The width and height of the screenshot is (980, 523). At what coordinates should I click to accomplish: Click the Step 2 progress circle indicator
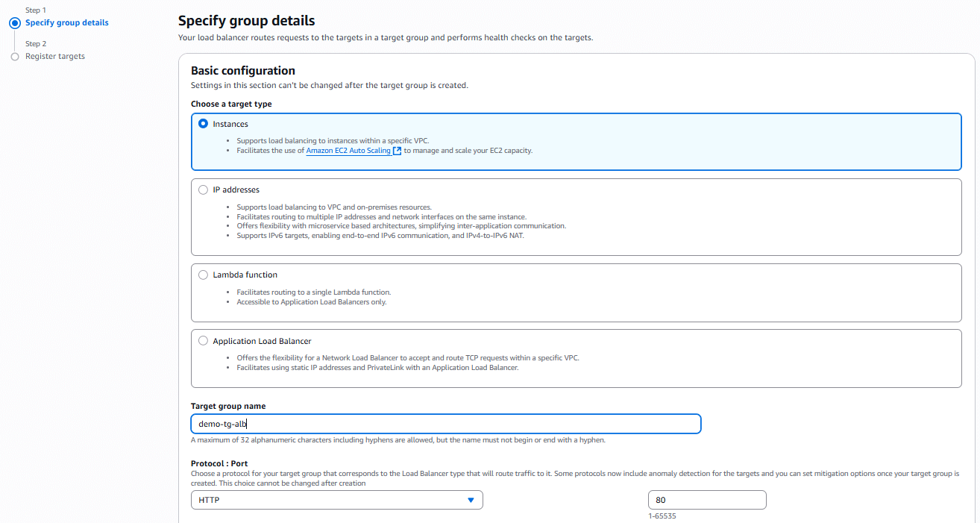click(15, 57)
